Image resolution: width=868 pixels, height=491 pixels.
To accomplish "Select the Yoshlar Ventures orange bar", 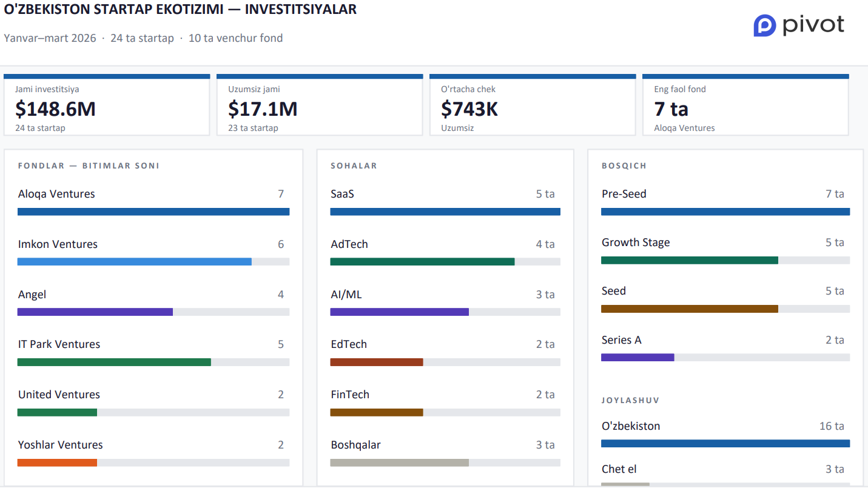I will 57,463.
